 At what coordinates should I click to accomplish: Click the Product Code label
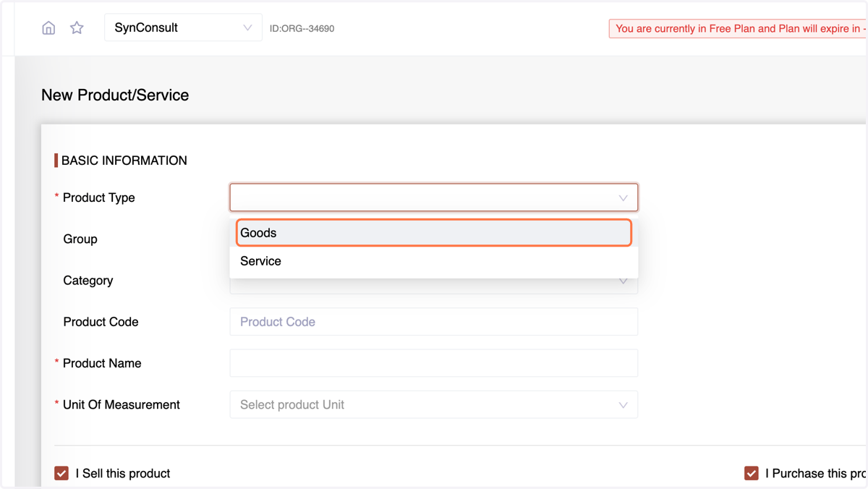pos(101,322)
